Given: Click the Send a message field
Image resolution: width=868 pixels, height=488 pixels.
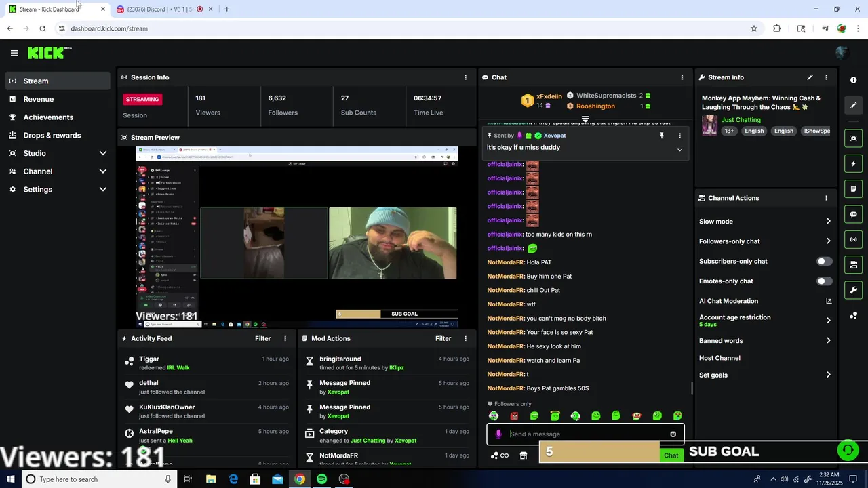Looking at the screenshot, I should pos(585,434).
